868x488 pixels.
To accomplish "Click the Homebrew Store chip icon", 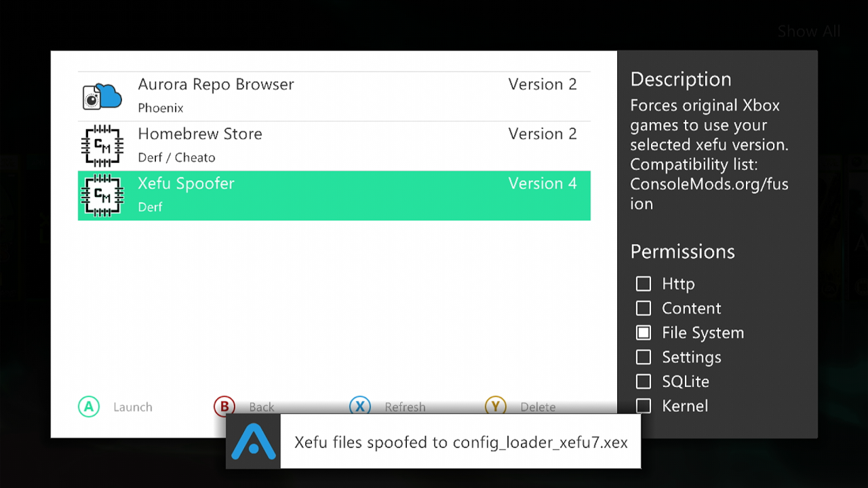I will point(102,145).
